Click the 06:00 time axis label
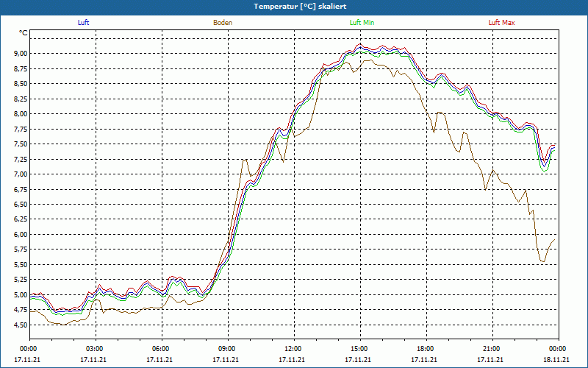 162,349
